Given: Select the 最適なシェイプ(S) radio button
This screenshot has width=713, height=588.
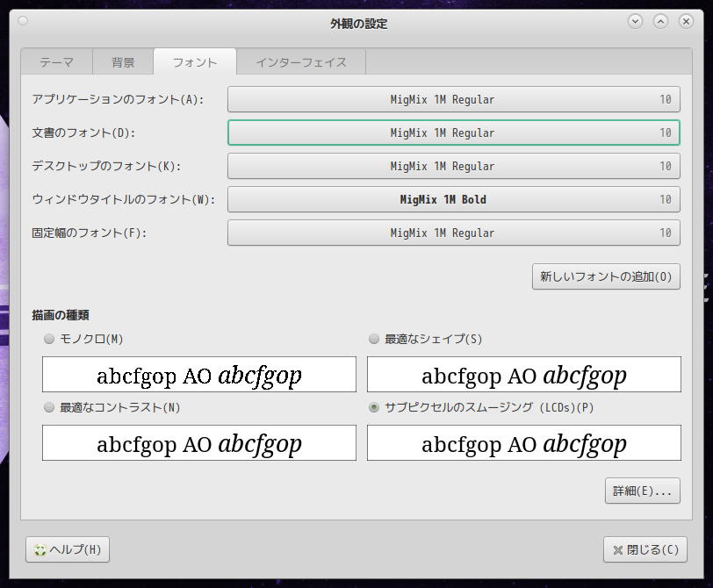Looking at the screenshot, I should click(374, 339).
